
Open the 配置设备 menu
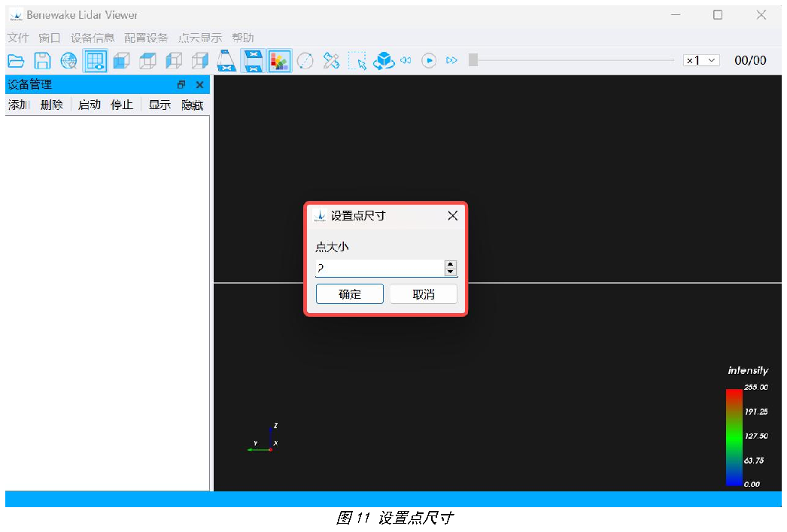coord(146,38)
